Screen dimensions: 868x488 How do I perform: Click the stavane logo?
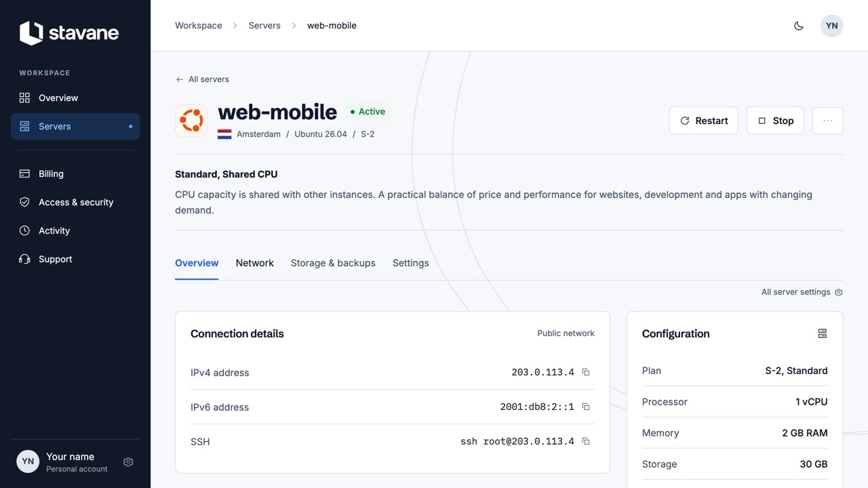point(69,33)
